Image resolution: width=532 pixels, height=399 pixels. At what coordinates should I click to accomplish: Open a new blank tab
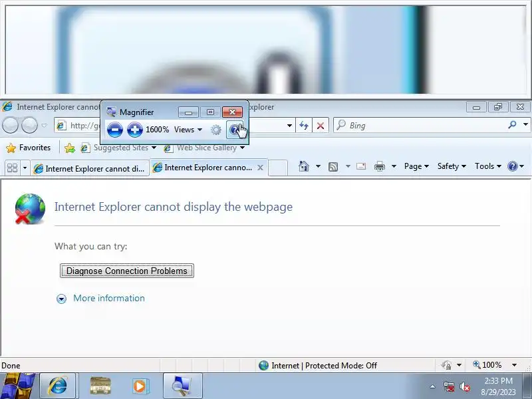278,168
